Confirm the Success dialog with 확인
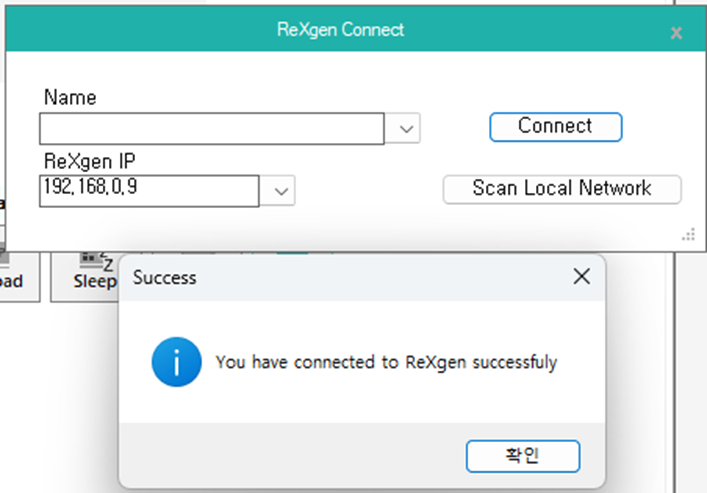707x493 pixels. click(523, 456)
